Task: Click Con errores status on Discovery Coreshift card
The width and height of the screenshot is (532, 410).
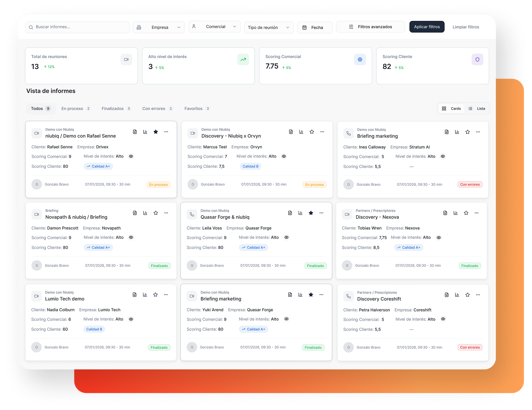Action: tap(470, 348)
